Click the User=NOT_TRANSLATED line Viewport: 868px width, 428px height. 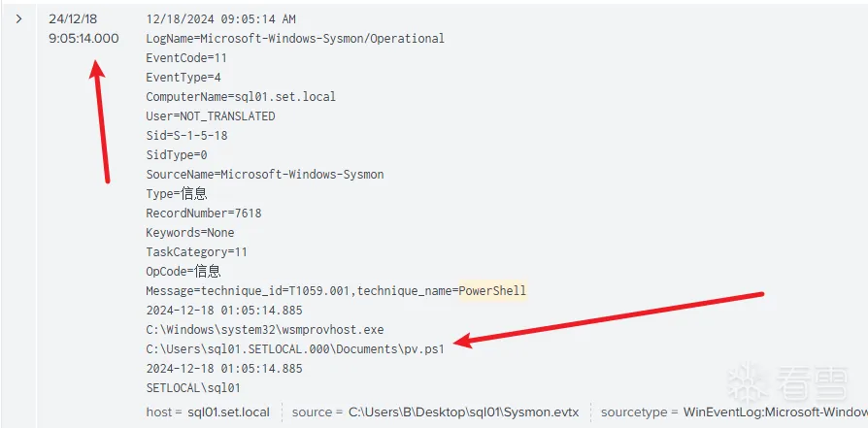coord(211,115)
